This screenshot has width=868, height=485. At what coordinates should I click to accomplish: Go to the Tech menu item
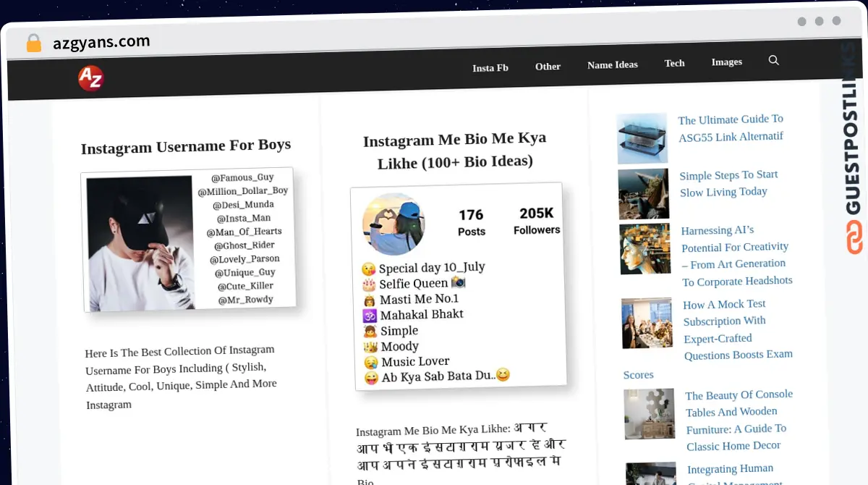(674, 63)
